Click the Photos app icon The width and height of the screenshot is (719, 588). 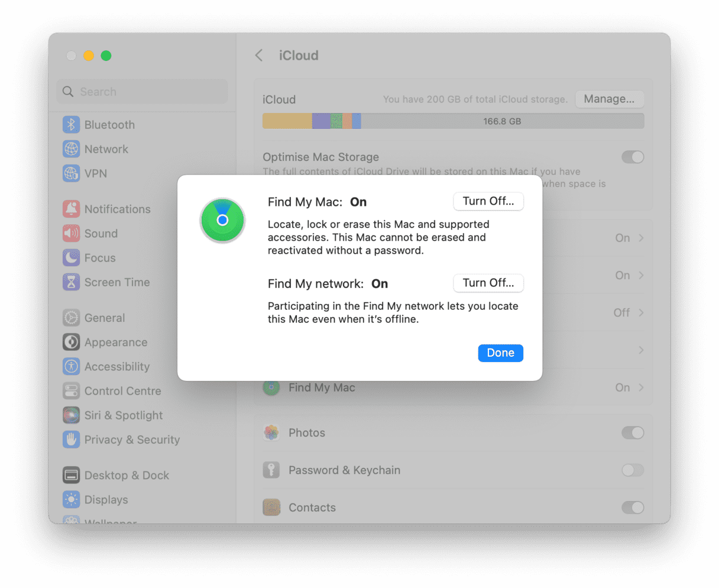pos(271,432)
